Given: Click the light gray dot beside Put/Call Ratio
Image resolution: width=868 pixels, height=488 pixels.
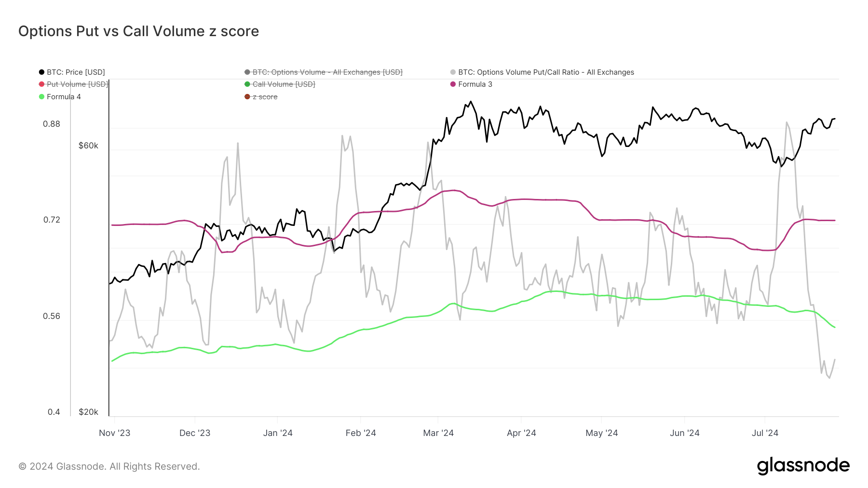Looking at the screenshot, I should (453, 72).
